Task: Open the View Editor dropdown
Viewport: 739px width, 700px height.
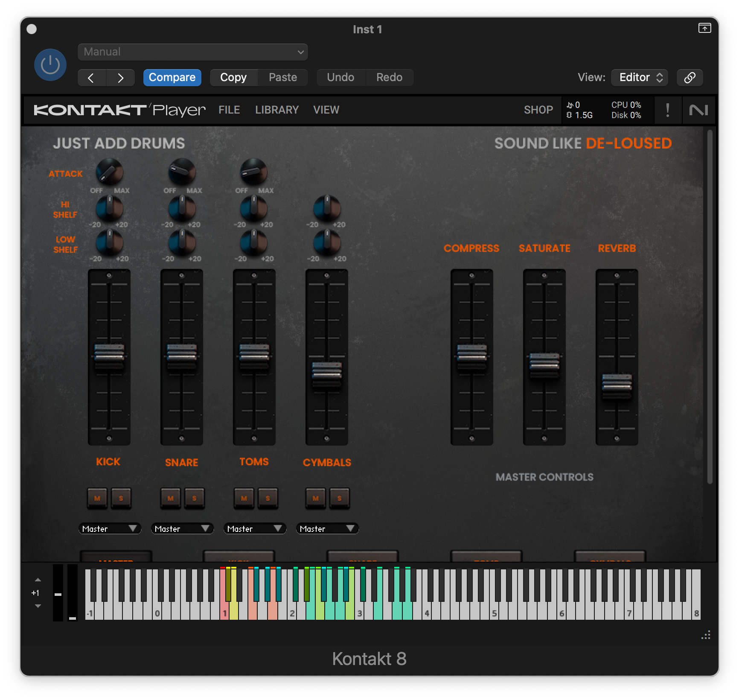Action: 639,78
